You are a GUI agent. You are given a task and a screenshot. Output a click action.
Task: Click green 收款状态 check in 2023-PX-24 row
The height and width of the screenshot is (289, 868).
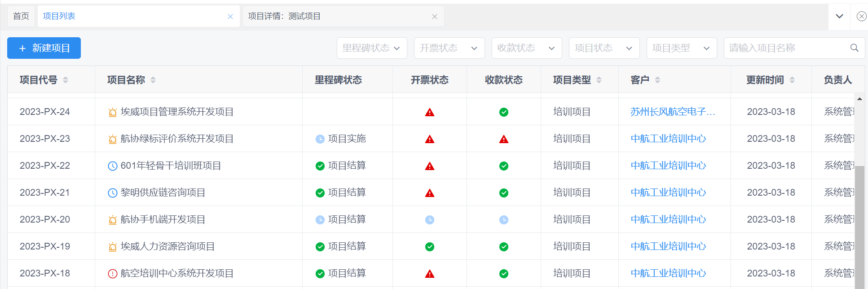point(504,112)
